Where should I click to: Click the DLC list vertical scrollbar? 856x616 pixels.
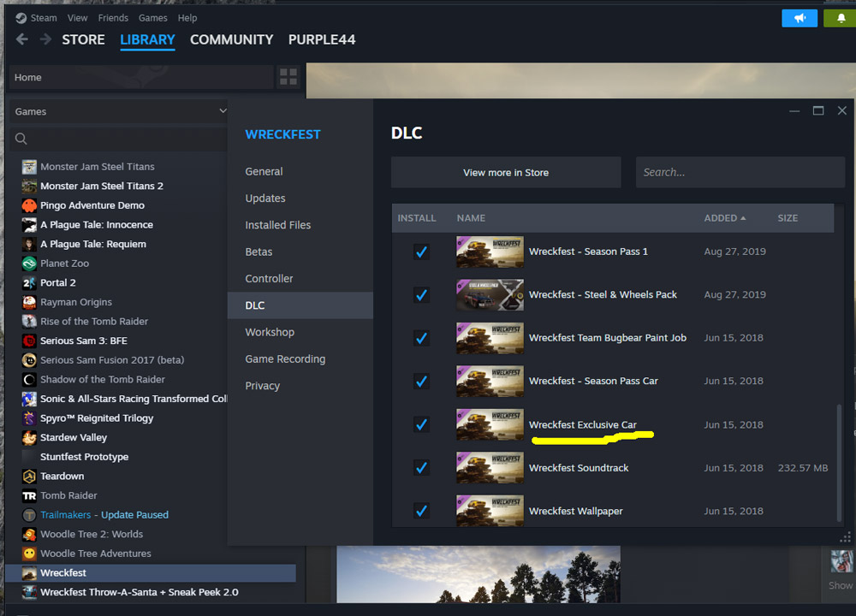[839, 462]
